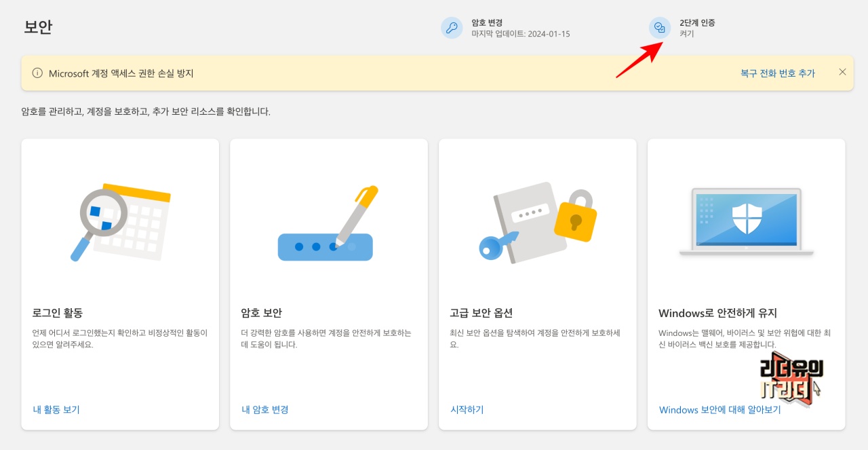Click the two-step verification icon
The image size is (868, 450).
point(660,28)
